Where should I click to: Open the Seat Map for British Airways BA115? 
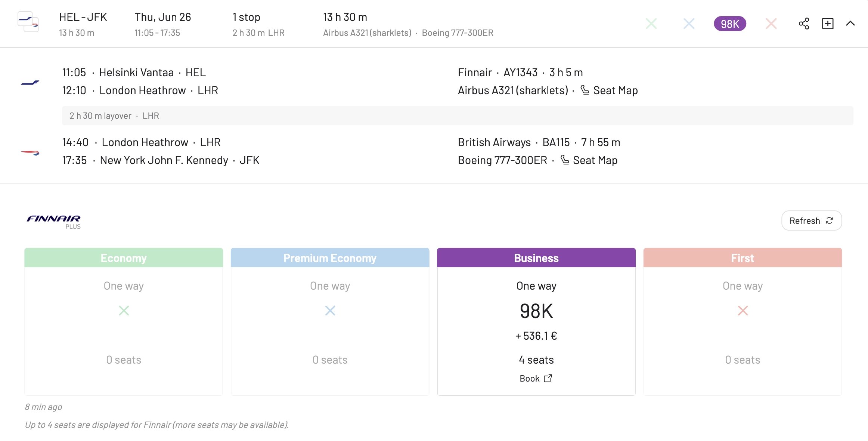click(x=595, y=160)
